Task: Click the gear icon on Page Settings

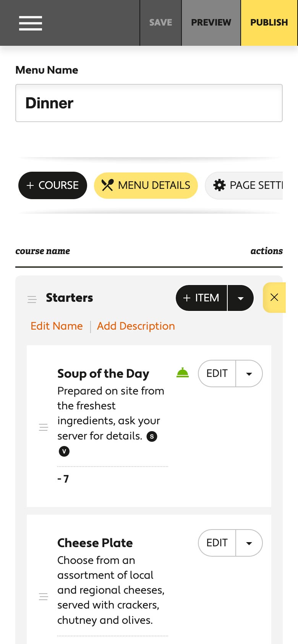Action: click(219, 185)
